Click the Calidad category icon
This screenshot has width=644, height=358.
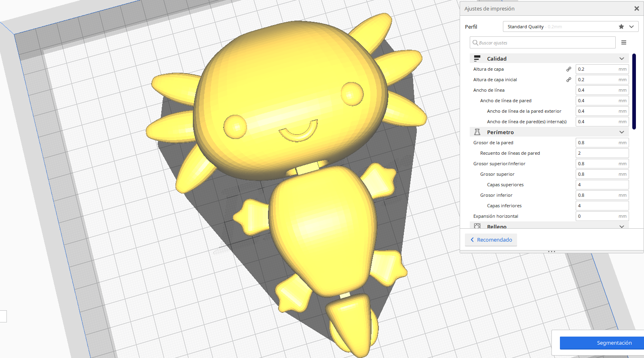pos(477,59)
